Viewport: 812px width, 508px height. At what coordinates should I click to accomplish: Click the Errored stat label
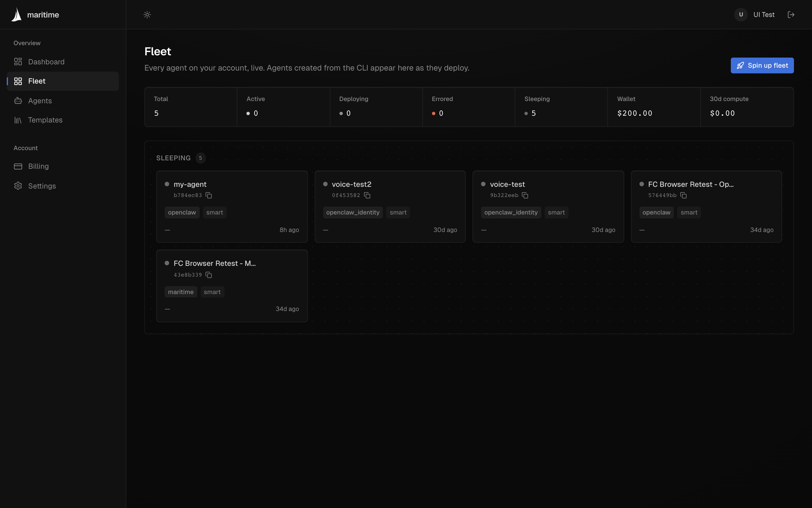click(x=442, y=99)
